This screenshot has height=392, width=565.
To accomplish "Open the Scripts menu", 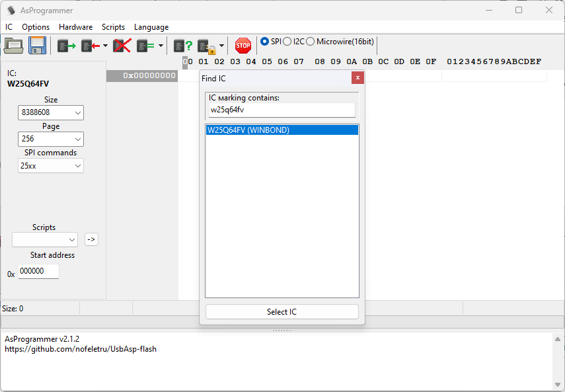I will [113, 27].
